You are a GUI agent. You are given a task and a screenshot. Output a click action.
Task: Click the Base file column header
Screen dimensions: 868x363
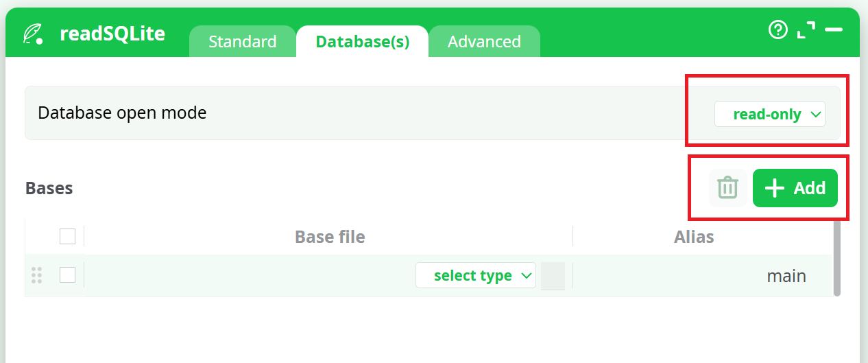(x=330, y=237)
